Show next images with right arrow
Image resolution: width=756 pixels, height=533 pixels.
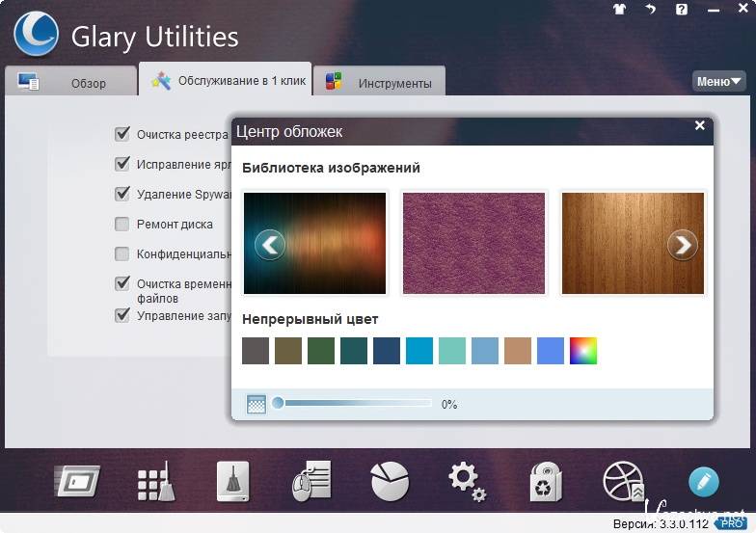tap(683, 245)
